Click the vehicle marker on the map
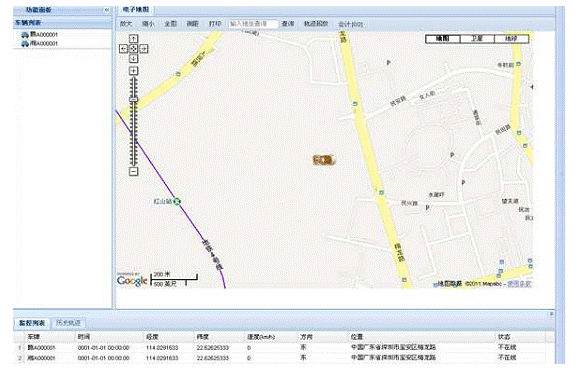Viewport: 577px width, 373px height. tap(323, 160)
